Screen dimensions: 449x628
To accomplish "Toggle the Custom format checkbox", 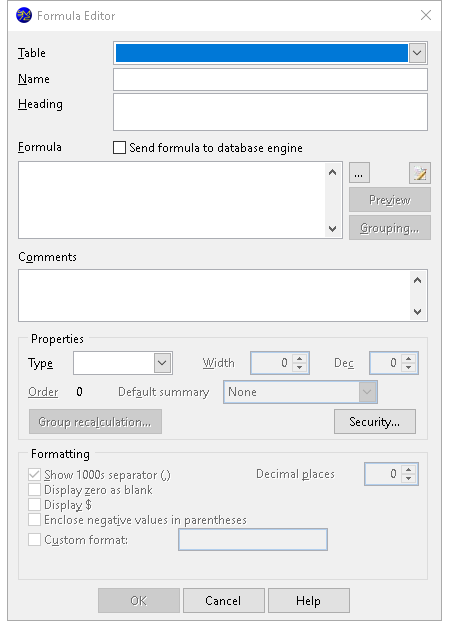I will click(x=34, y=539).
